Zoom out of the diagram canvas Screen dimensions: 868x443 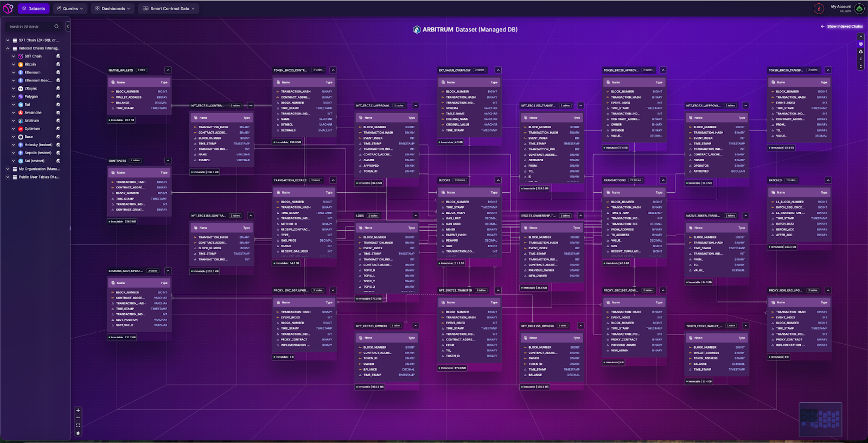tap(78, 418)
